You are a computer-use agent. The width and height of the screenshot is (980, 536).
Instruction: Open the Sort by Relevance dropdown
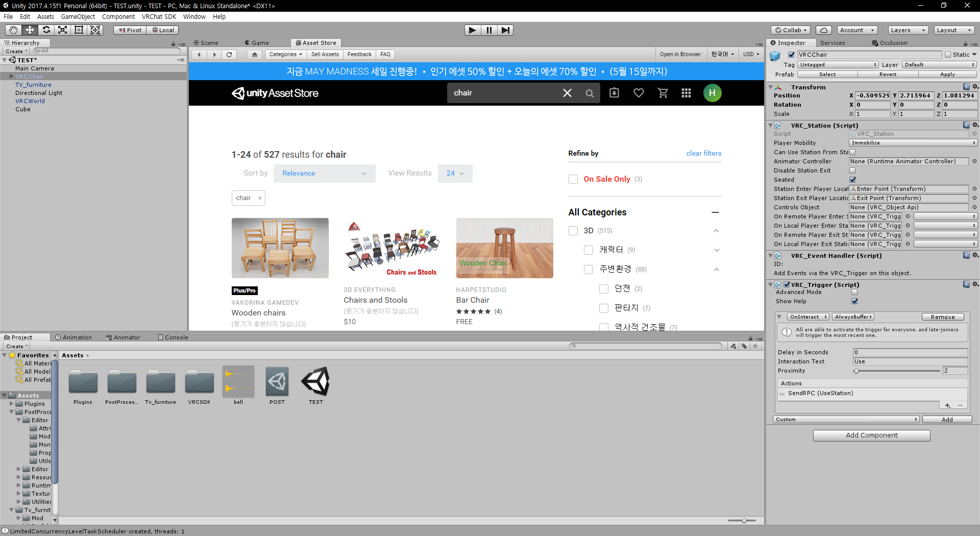[324, 174]
